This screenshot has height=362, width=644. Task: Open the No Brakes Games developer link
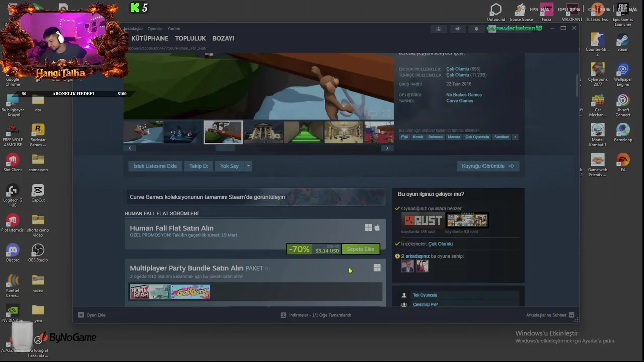click(x=464, y=95)
